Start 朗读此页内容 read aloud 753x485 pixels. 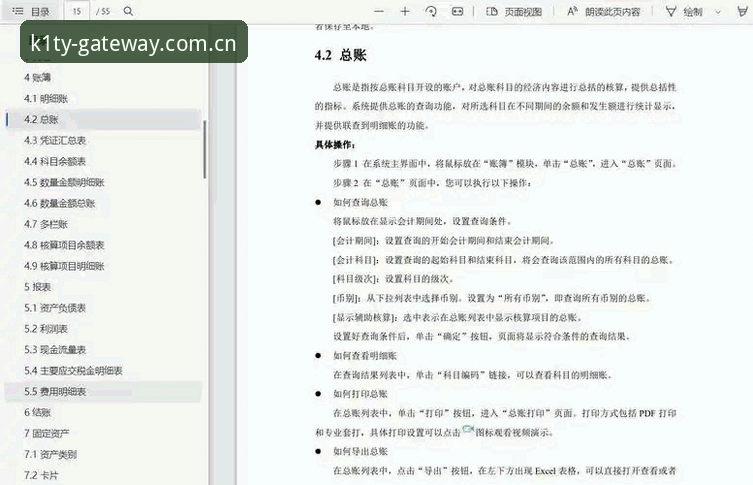pyautogui.click(x=604, y=12)
